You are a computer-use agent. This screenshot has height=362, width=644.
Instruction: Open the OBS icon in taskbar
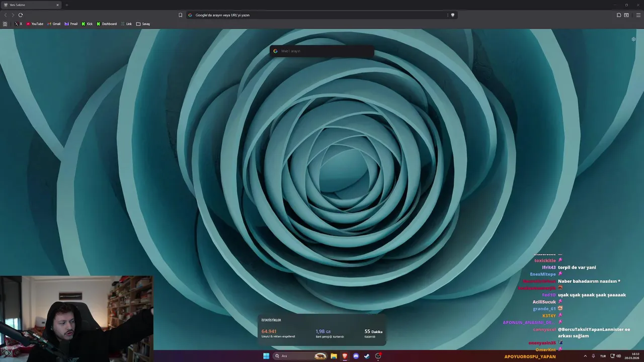pos(378,356)
